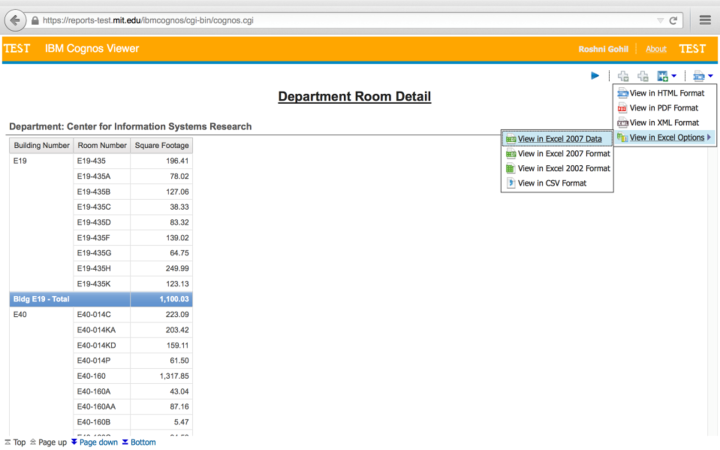Image resolution: width=720 pixels, height=450 pixels.
Task: Open the Firefox hamburger menu
Action: (704, 20)
